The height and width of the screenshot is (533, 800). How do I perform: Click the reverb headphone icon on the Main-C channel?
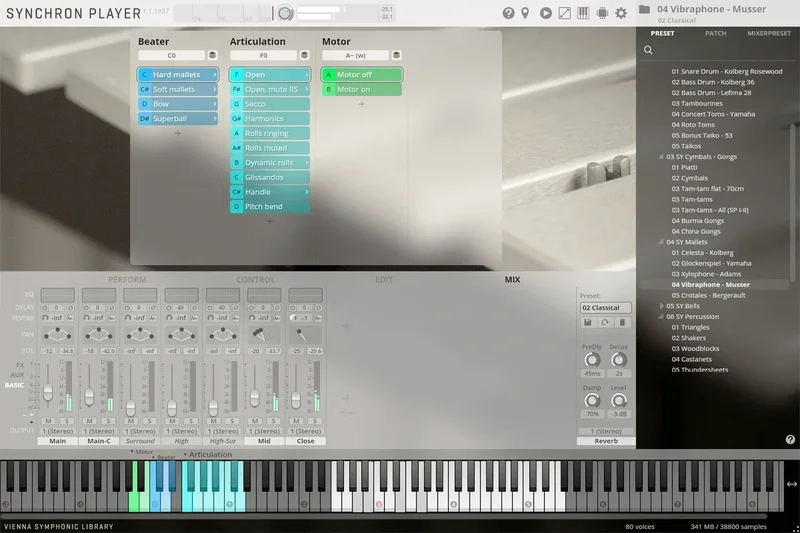pyautogui.click(x=87, y=318)
